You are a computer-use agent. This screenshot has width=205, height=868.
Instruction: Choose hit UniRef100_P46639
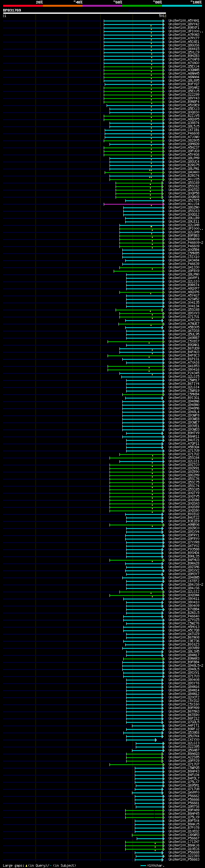click(x=184, y=264)
